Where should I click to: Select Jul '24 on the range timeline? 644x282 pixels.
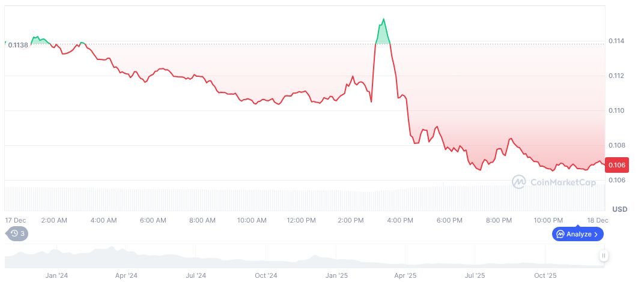click(x=195, y=275)
